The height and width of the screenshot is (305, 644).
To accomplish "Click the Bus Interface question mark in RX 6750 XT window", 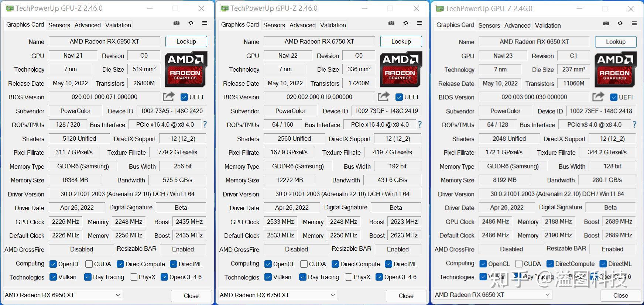I will point(420,125).
